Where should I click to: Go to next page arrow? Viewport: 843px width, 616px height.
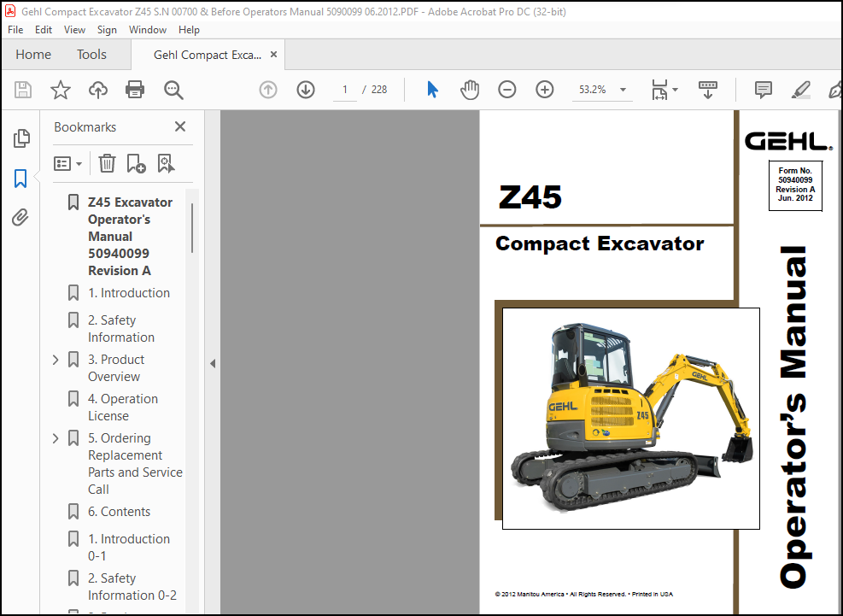pos(306,90)
